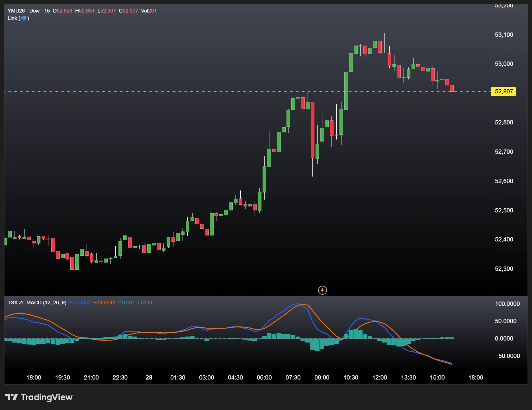Click the 100.0000 label on the MACD scale

click(507, 304)
